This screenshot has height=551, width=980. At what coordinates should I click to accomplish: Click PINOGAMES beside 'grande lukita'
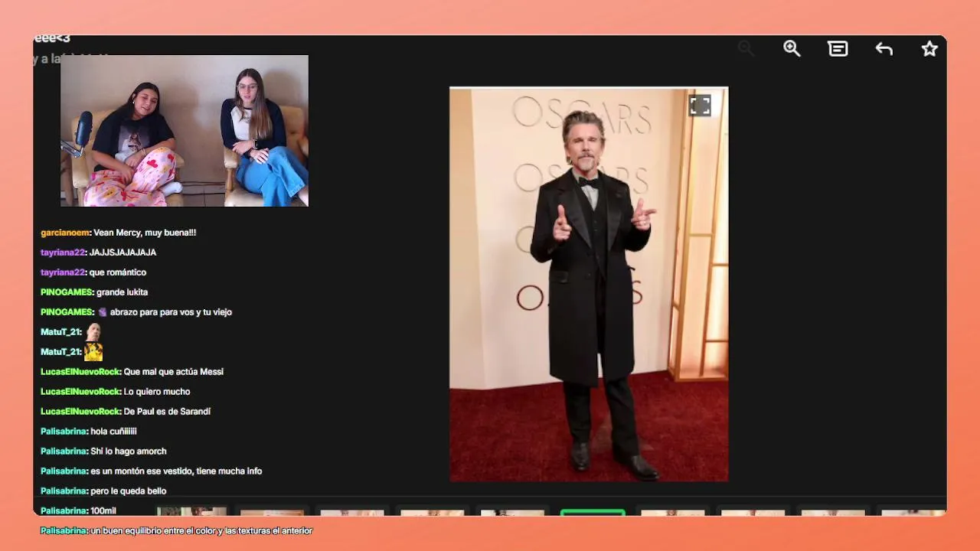[67, 292]
